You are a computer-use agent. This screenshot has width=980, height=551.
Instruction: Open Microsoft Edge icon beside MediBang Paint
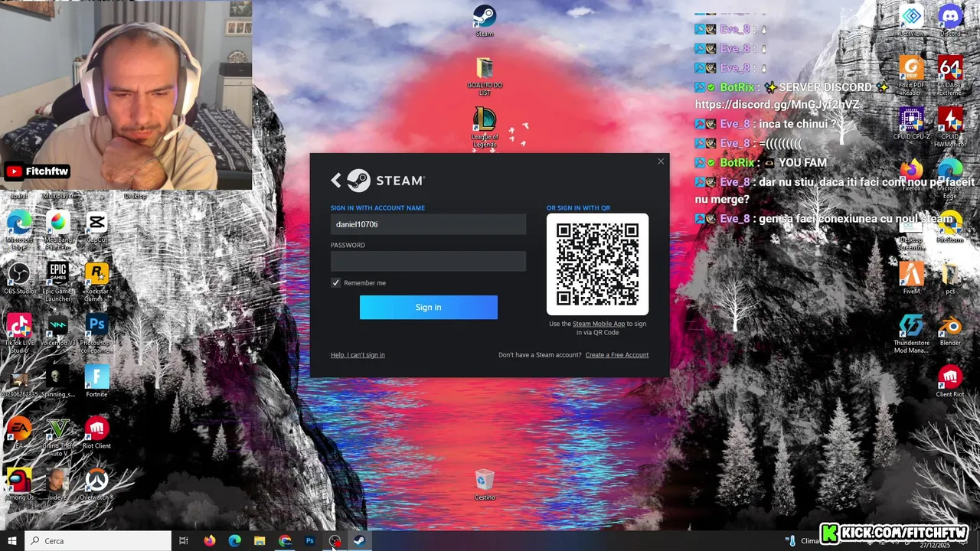[x=19, y=228]
